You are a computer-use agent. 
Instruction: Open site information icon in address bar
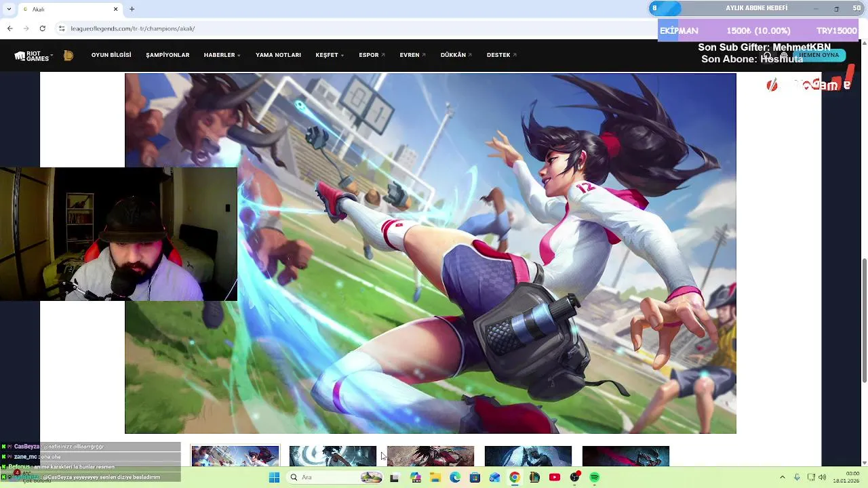coord(62,28)
